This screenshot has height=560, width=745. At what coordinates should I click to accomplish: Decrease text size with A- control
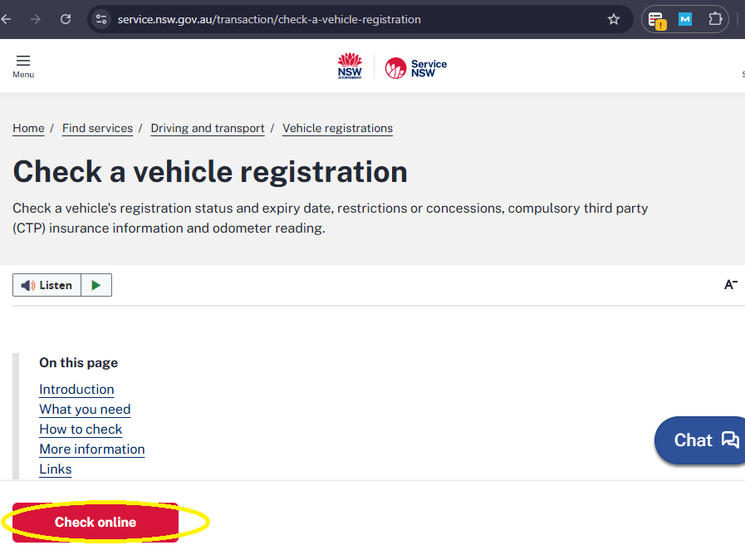730,285
